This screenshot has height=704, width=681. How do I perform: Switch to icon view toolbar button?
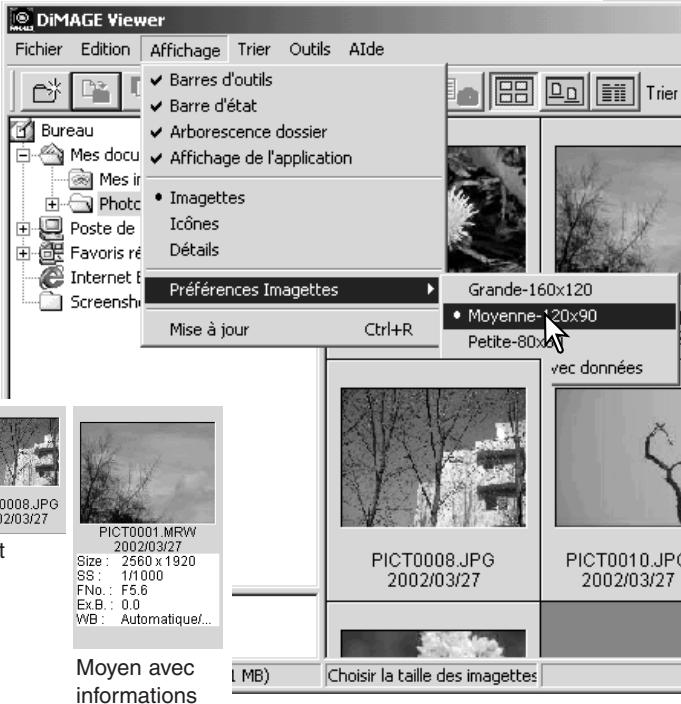coord(564,92)
